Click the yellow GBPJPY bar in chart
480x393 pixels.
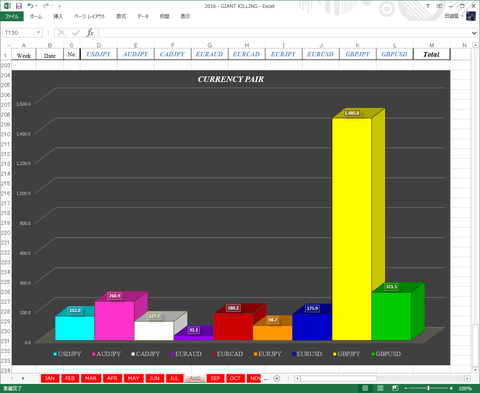tap(352, 229)
